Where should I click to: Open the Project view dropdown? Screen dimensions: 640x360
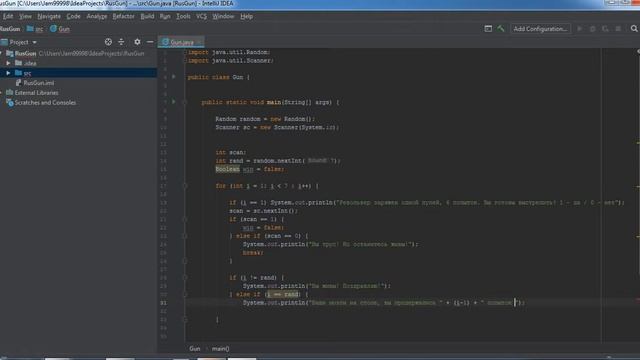click(35, 42)
